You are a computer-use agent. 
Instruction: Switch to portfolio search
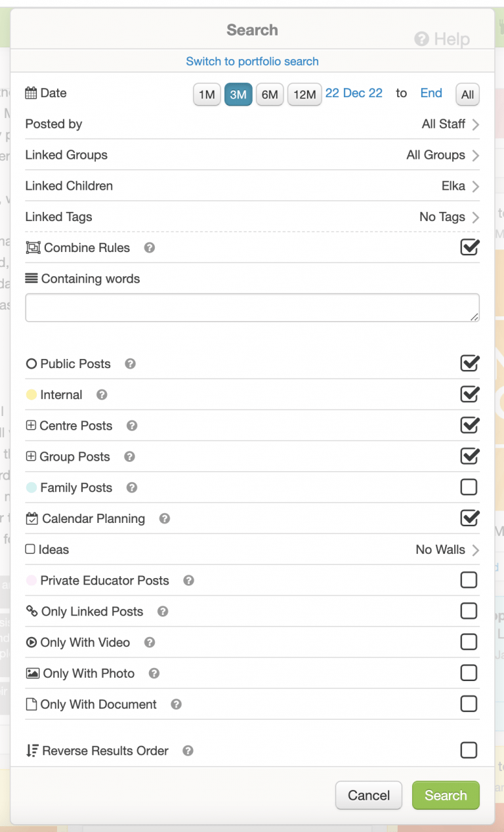pos(252,61)
